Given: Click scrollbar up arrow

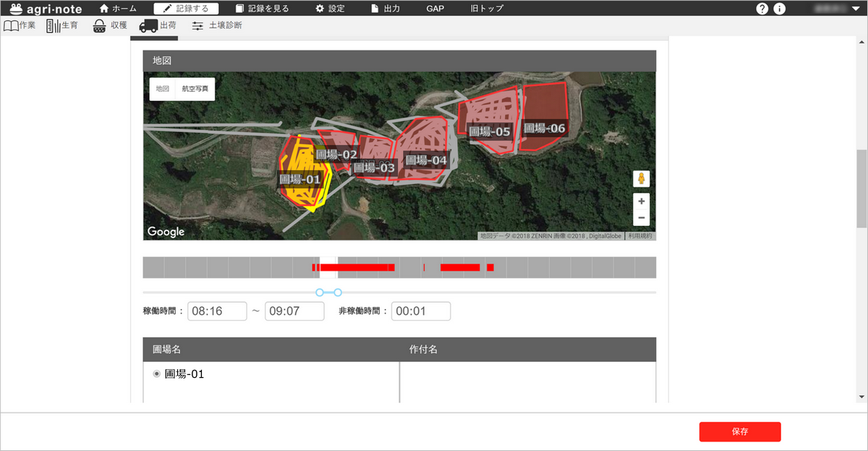Looking at the screenshot, I should pos(861,43).
